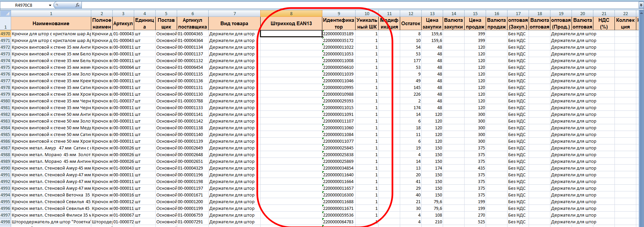Click the Insert Function fx icon
The width and height of the screenshot is (644, 227).
(77, 5)
